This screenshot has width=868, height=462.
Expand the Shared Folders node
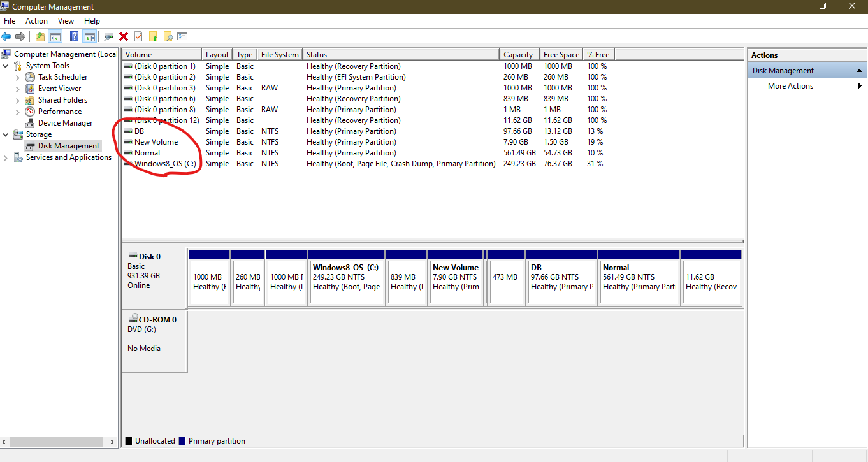pos(17,100)
